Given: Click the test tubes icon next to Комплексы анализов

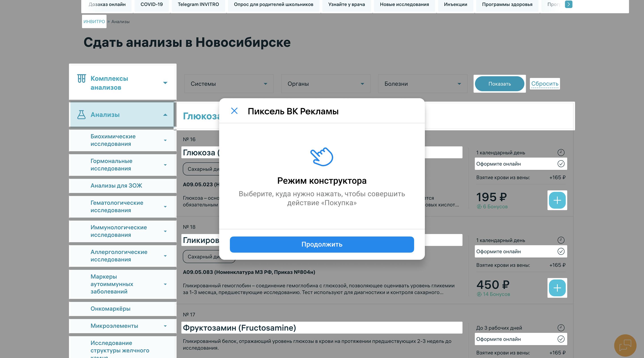Looking at the screenshot, I should pyautogui.click(x=81, y=78).
